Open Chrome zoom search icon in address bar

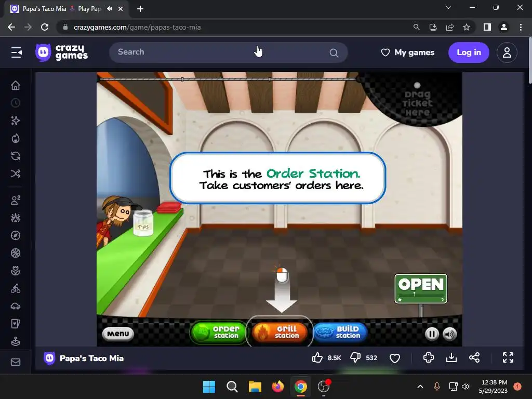pos(416,27)
